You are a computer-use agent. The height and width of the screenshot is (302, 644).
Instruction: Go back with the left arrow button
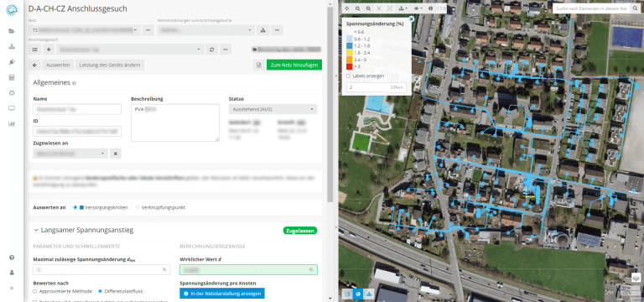(35, 65)
